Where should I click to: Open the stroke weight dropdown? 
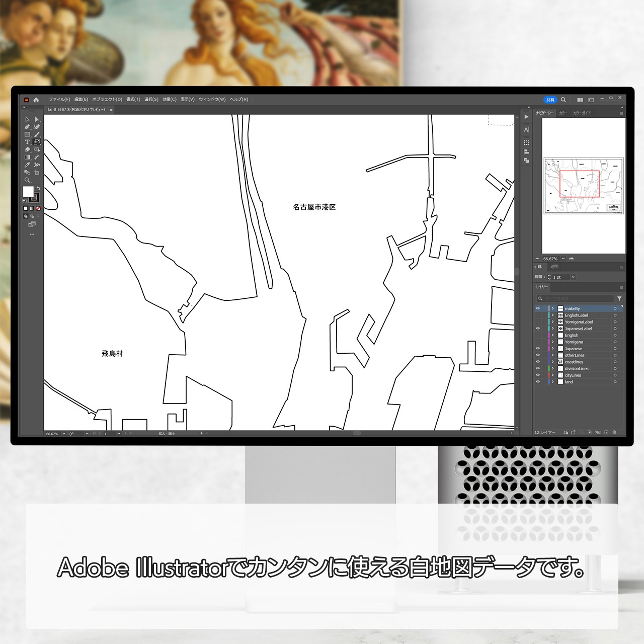[573, 277]
